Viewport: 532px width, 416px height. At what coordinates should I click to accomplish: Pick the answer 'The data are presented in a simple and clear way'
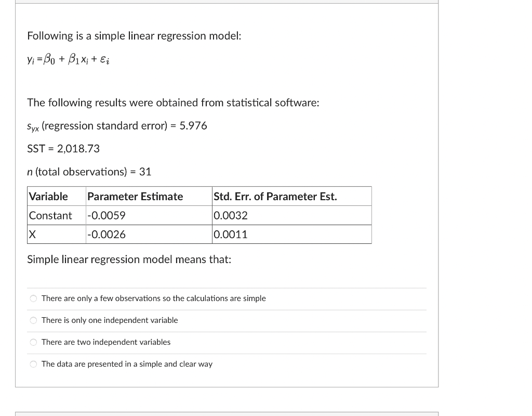click(x=33, y=364)
